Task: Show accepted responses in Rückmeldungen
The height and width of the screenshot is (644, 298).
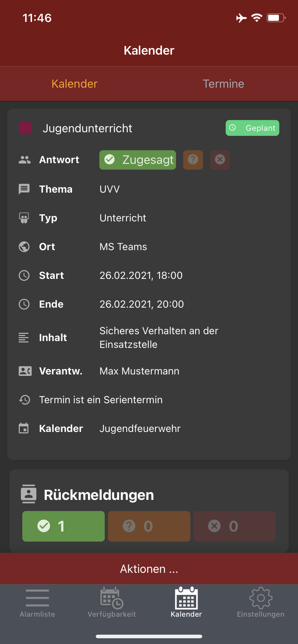Action: tap(63, 526)
